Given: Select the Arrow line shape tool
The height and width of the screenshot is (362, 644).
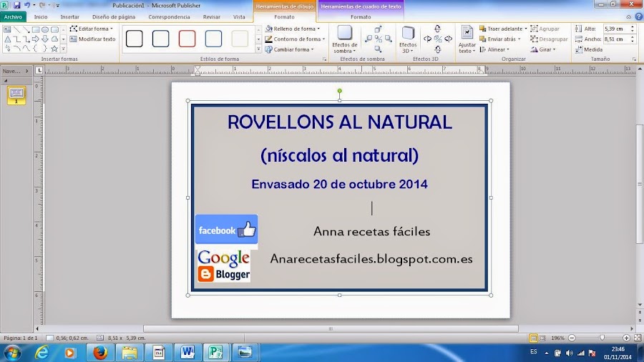Looking at the screenshot, I should pos(26,29).
